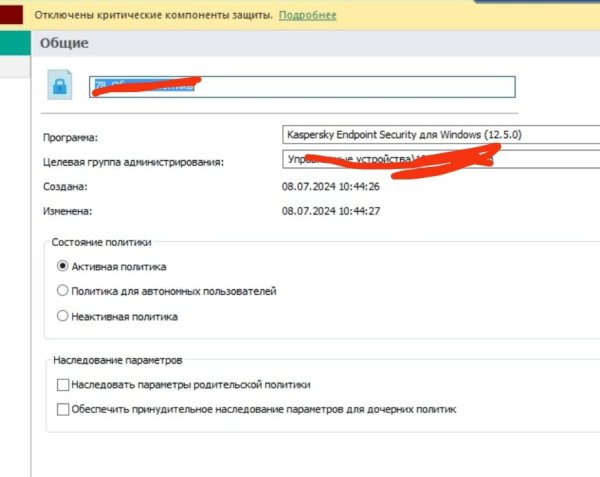Click the 'Создана:' label
The height and width of the screenshot is (477, 600).
point(65,187)
